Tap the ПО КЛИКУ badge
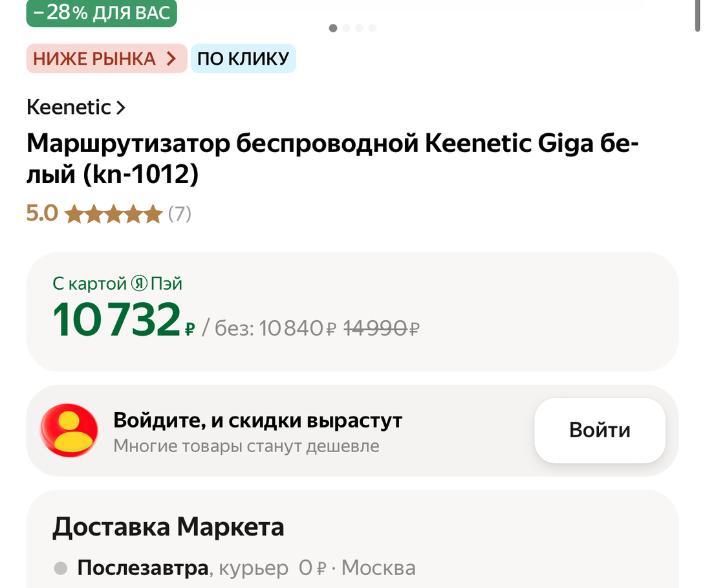Image resolution: width=705 pixels, height=588 pixels. coord(243,59)
